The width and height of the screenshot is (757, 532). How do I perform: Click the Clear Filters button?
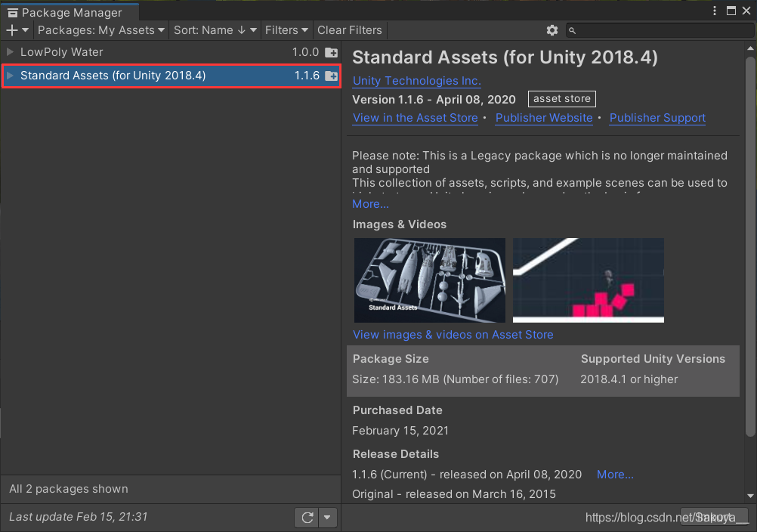point(349,30)
